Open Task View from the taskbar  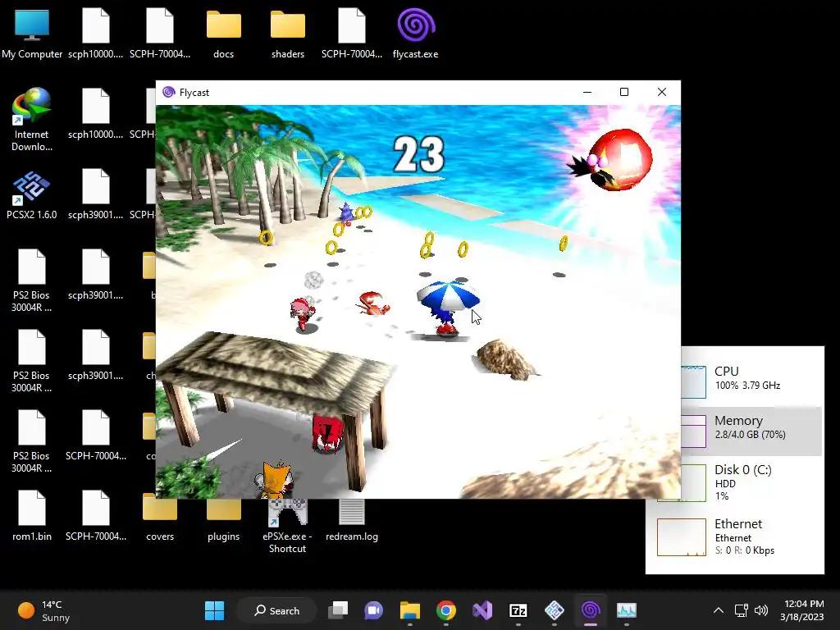pyautogui.click(x=337, y=610)
